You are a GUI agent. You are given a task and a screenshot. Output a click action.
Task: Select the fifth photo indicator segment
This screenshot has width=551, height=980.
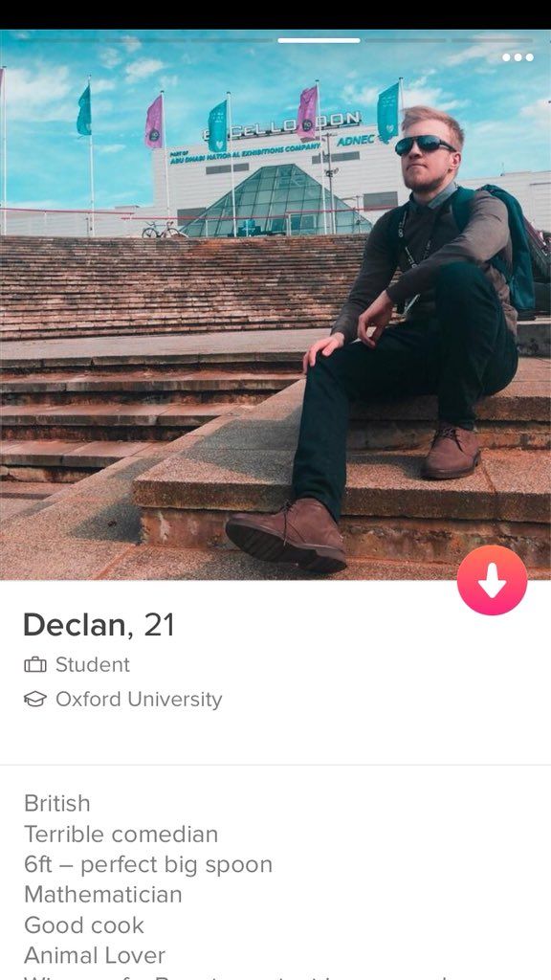[406, 40]
